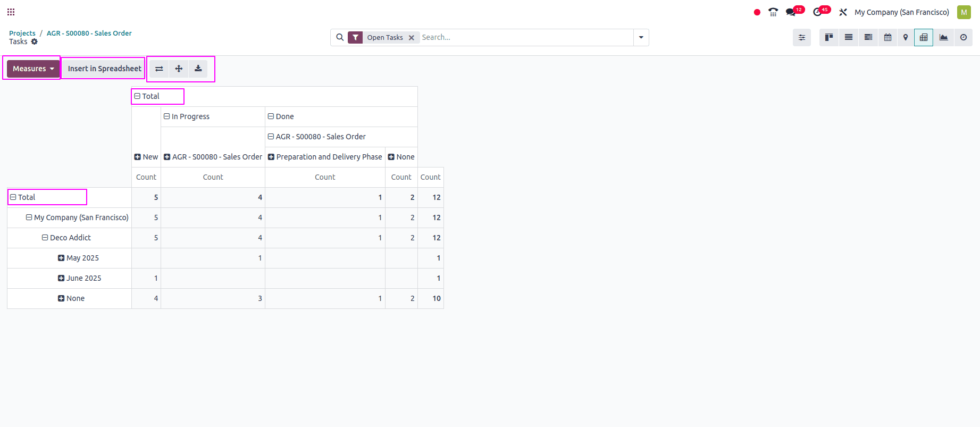Switch to List view
The height and width of the screenshot is (427, 980).
point(849,37)
